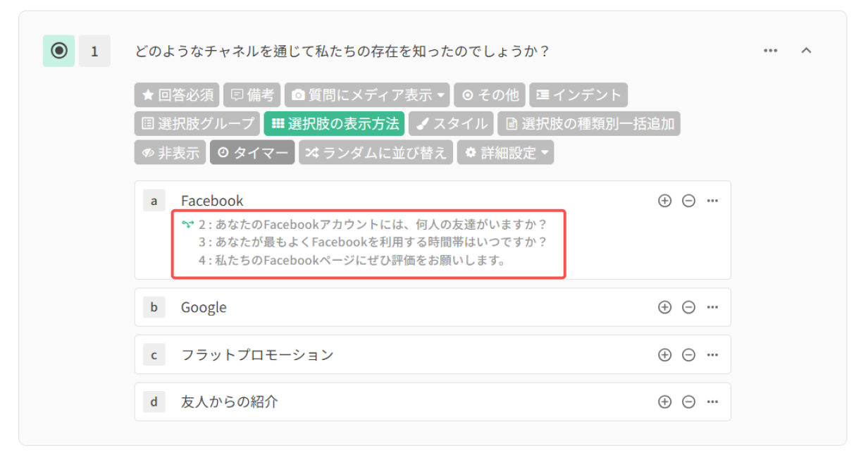The height and width of the screenshot is (453, 868).
Task: Open the question's three-dot more menu
Action: coord(771,51)
